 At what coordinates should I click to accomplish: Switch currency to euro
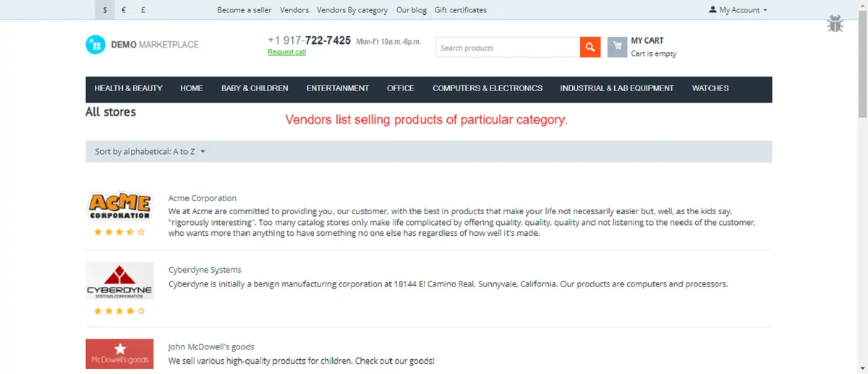[124, 10]
